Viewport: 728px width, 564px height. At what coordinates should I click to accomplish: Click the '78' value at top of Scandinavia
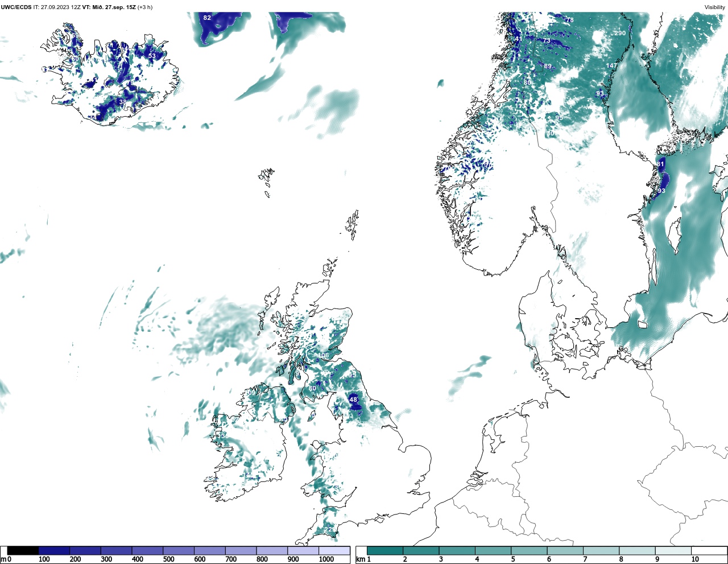point(570,20)
